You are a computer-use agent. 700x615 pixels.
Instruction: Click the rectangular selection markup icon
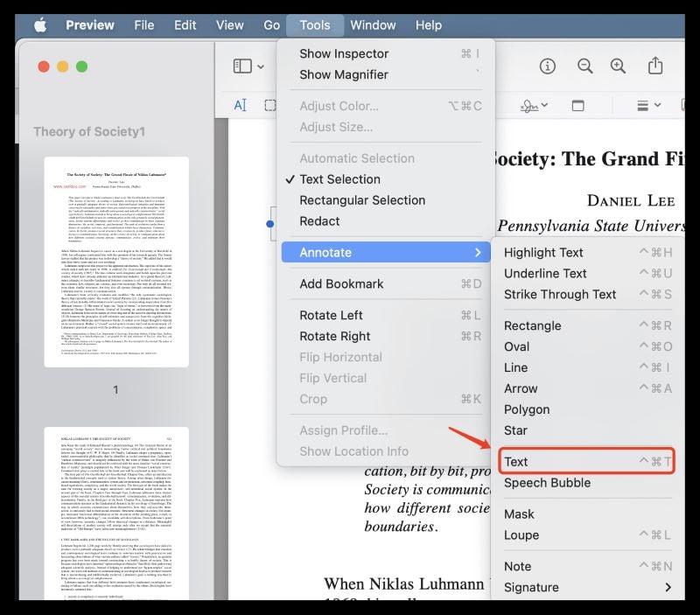pos(269,105)
